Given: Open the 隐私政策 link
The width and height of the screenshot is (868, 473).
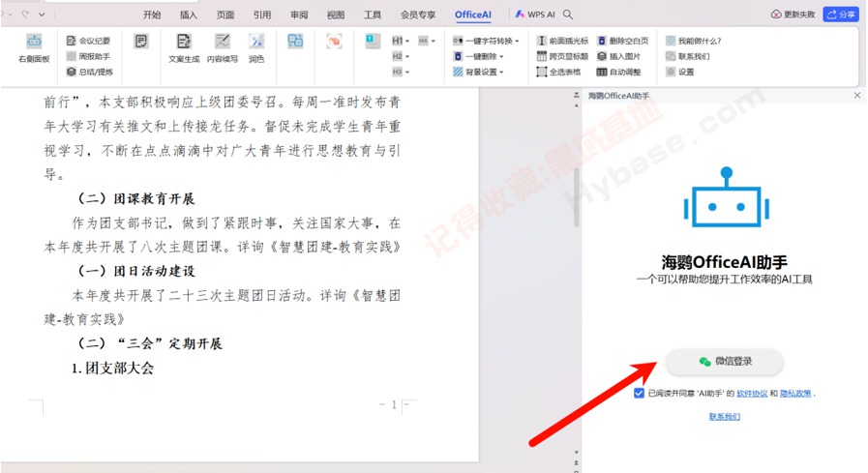Looking at the screenshot, I should (795, 394).
